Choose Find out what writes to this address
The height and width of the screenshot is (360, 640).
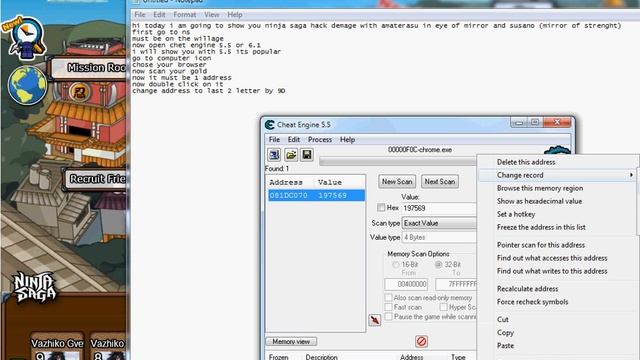pyautogui.click(x=552, y=271)
